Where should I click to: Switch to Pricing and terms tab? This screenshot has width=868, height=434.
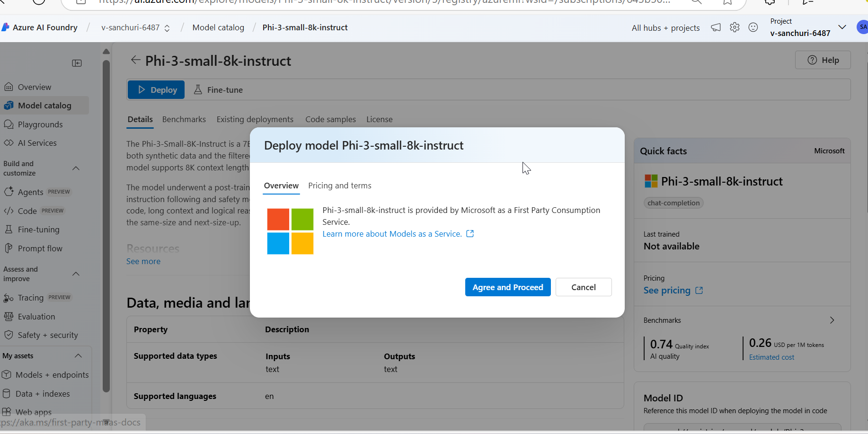coord(340,186)
